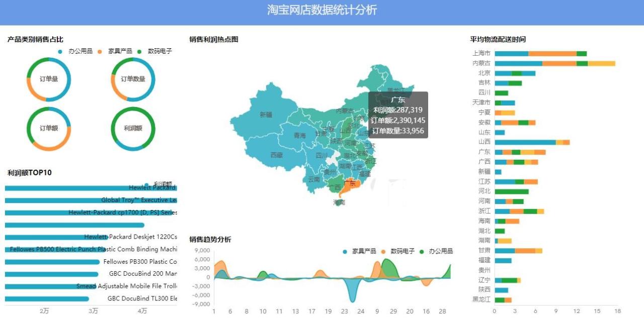644x321 pixels.
Task: Toggle 办公用品 in the sales trend legend
Action: click(x=436, y=251)
